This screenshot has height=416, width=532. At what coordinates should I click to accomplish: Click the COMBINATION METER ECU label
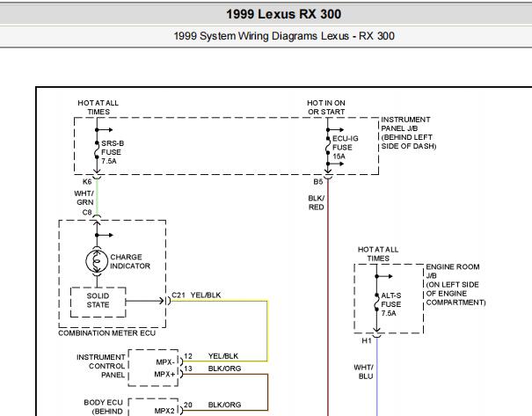click(x=107, y=333)
